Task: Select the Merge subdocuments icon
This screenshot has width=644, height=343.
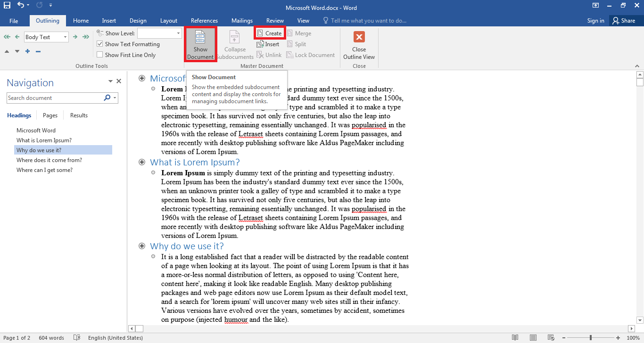Action: click(299, 33)
